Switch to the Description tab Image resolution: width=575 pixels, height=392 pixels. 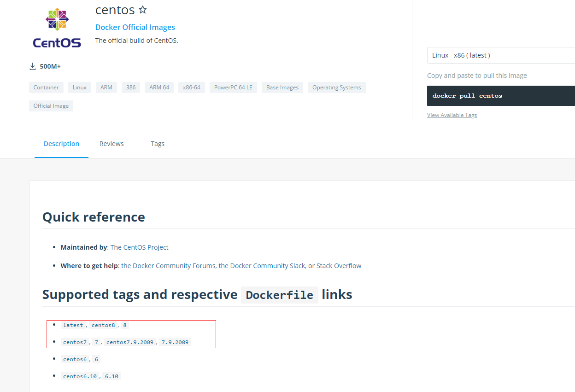[x=61, y=144]
